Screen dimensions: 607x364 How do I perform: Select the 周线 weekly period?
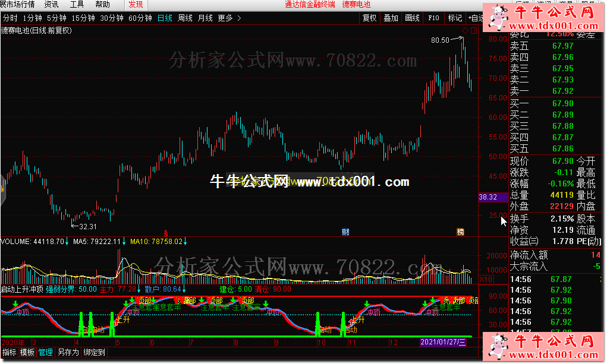(x=185, y=18)
